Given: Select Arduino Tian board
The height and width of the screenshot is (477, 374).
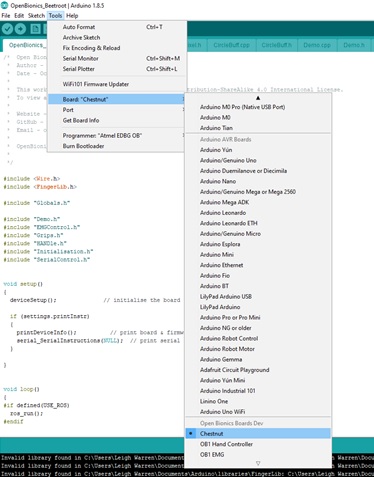Looking at the screenshot, I should (258, 128).
